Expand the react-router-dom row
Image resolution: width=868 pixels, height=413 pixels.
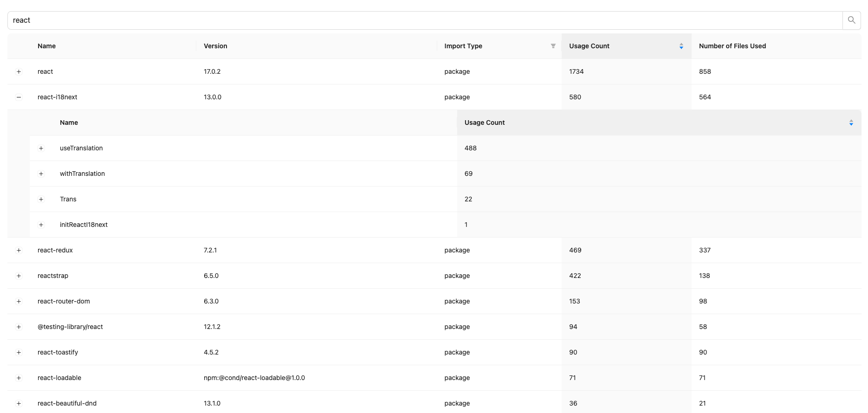tap(19, 301)
